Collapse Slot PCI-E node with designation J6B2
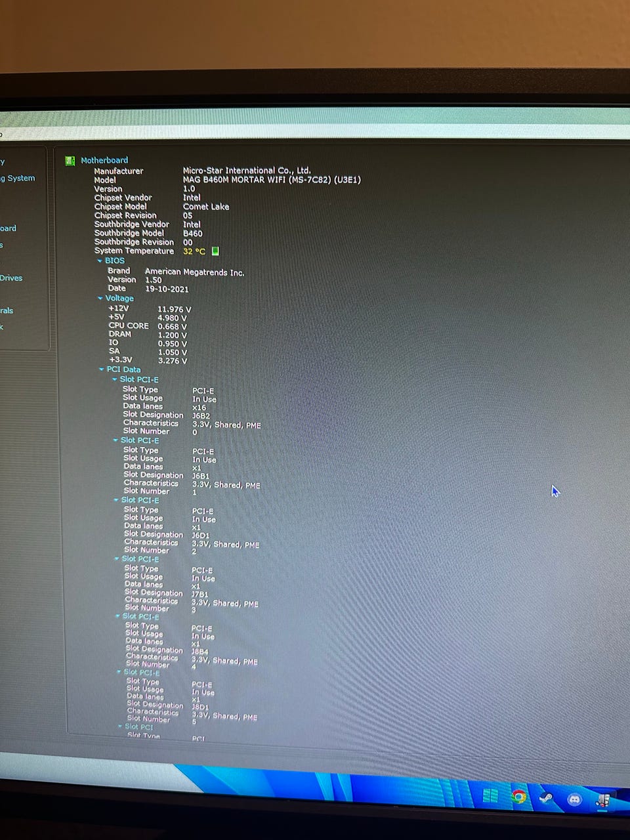Screen dimensions: 630x840 pyautogui.click(x=115, y=380)
